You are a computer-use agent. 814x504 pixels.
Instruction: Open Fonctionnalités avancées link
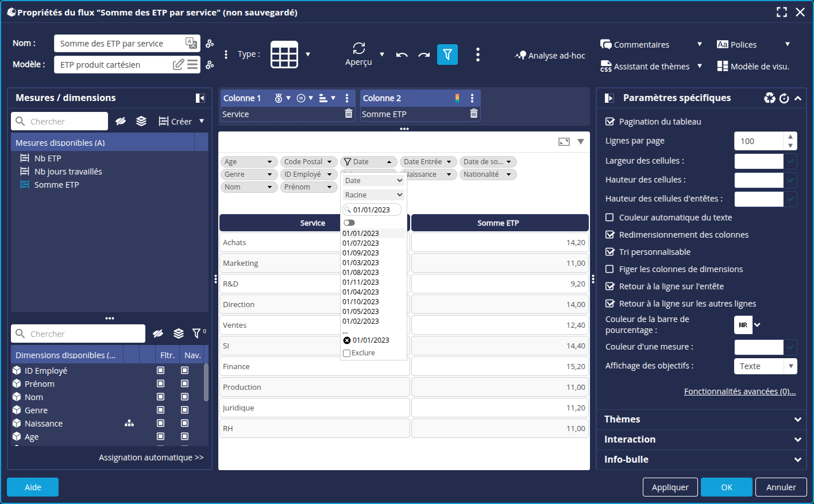click(739, 391)
